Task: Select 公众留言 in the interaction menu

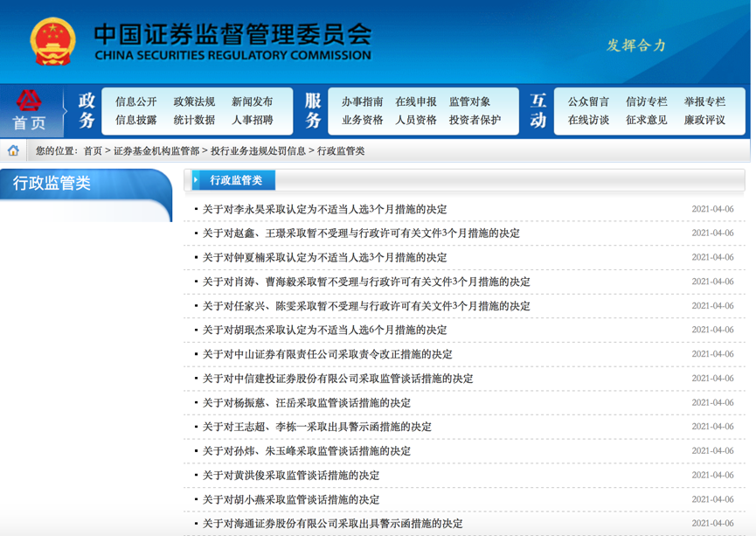Action: (x=588, y=101)
